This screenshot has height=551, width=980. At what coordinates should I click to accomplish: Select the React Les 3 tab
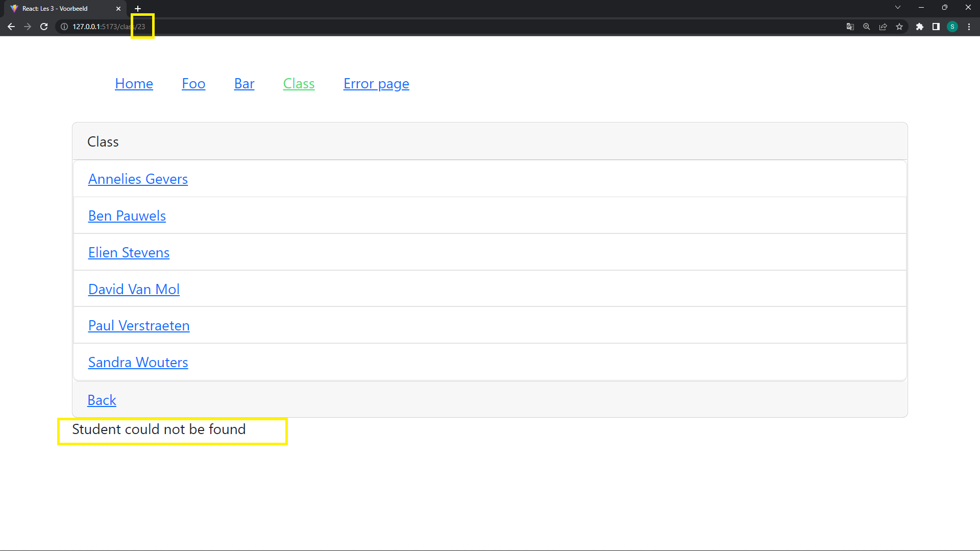pyautogui.click(x=56, y=9)
